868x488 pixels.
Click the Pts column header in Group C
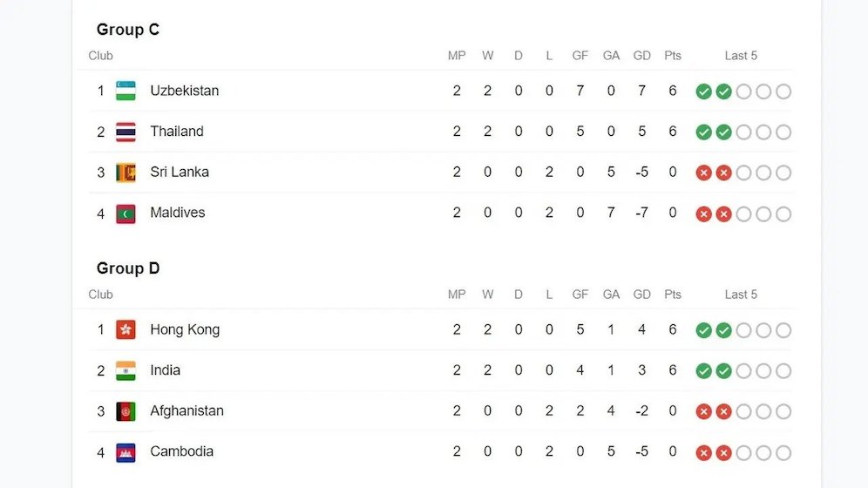coord(673,55)
